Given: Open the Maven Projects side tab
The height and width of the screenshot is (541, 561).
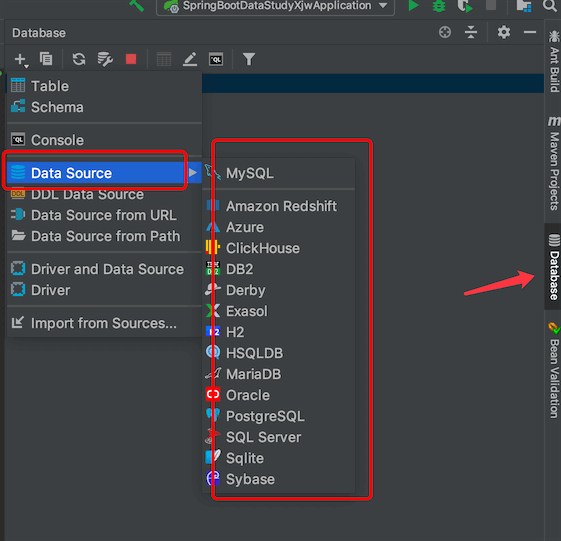Looking at the screenshot, I should tap(554, 163).
